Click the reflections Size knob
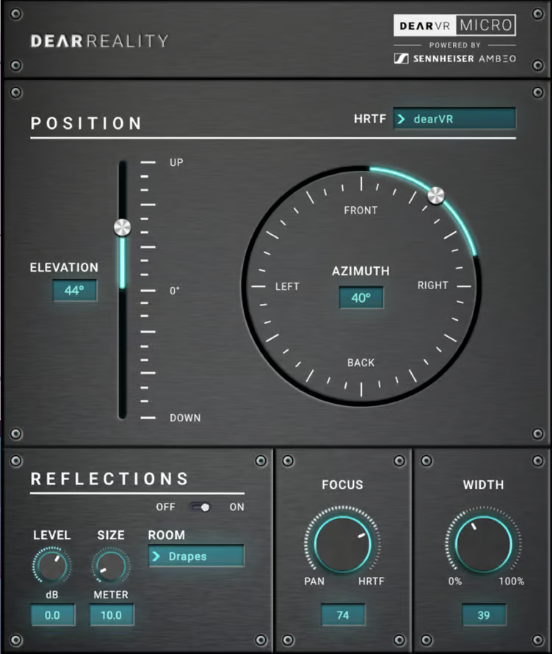The height and width of the screenshot is (654, 552). tap(111, 566)
